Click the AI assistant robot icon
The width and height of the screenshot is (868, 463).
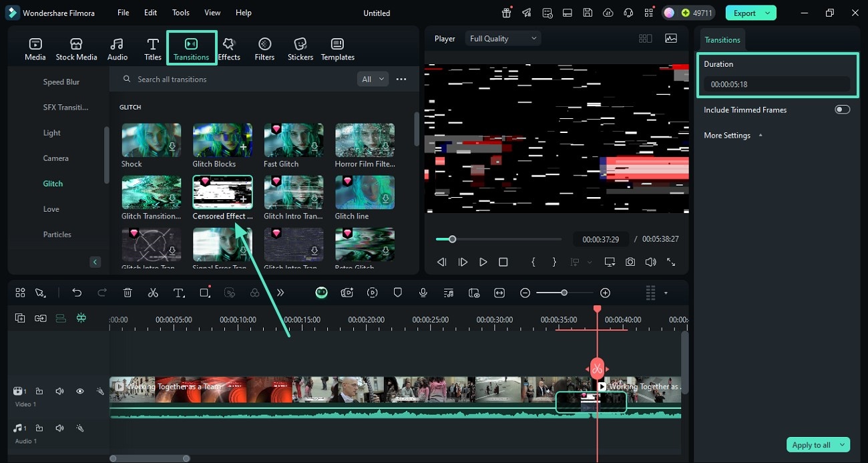click(x=321, y=293)
